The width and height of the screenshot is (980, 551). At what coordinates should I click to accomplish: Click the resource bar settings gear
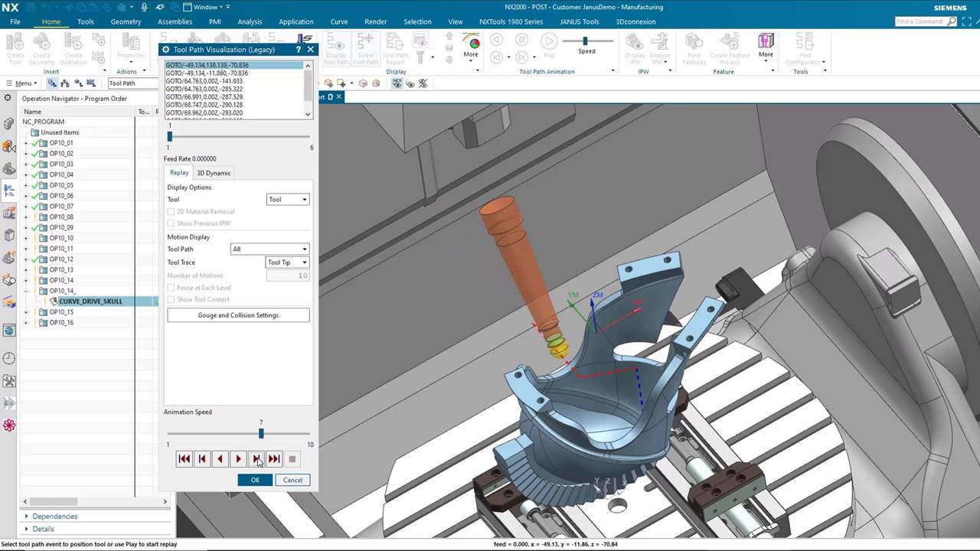(x=8, y=98)
